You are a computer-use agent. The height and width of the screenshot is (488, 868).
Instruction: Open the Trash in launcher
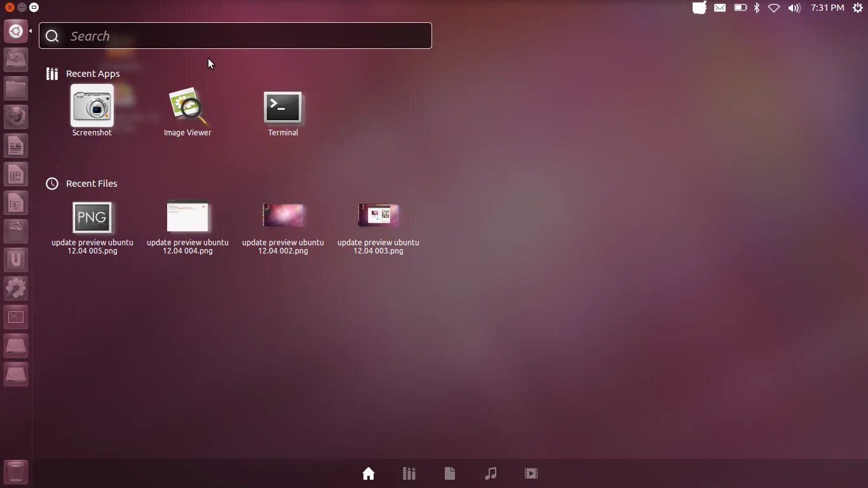tap(16, 472)
